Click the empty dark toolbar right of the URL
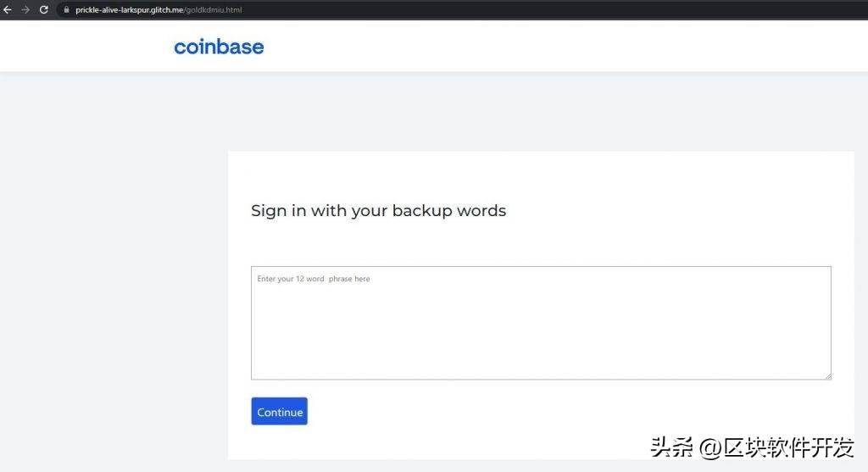Viewport: 868px width, 472px height. (593, 9)
